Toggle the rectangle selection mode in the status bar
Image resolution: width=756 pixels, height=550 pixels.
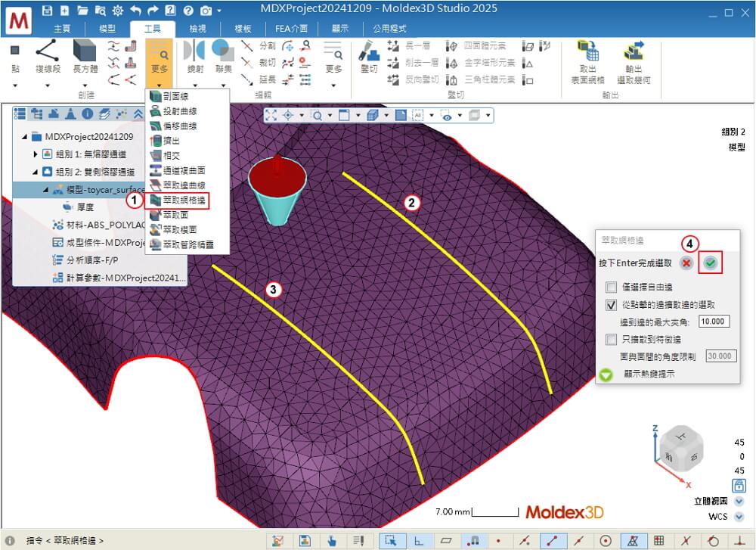coord(391,541)
